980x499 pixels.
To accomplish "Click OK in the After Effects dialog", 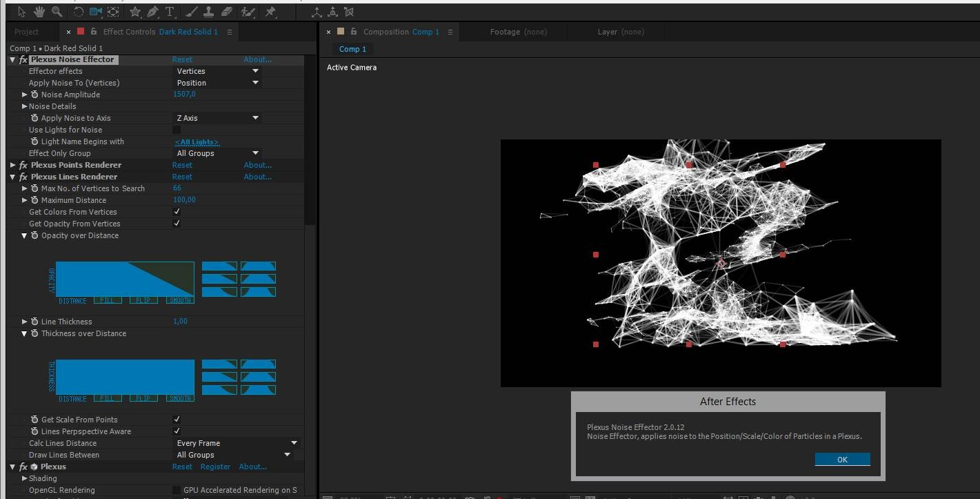I will pyautogui.click(x=842, y=460).
